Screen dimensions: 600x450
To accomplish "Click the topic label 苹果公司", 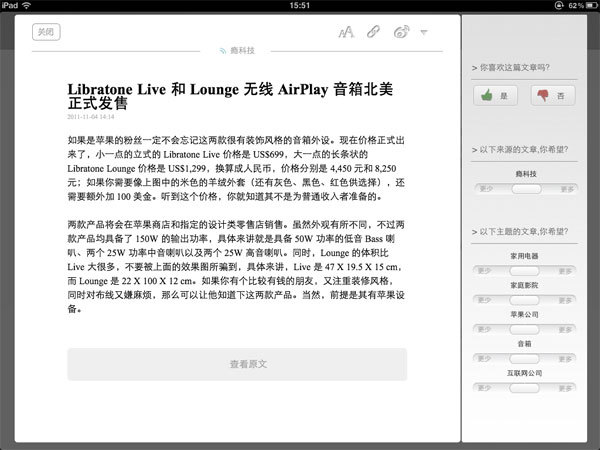I will tap(524, 315).
